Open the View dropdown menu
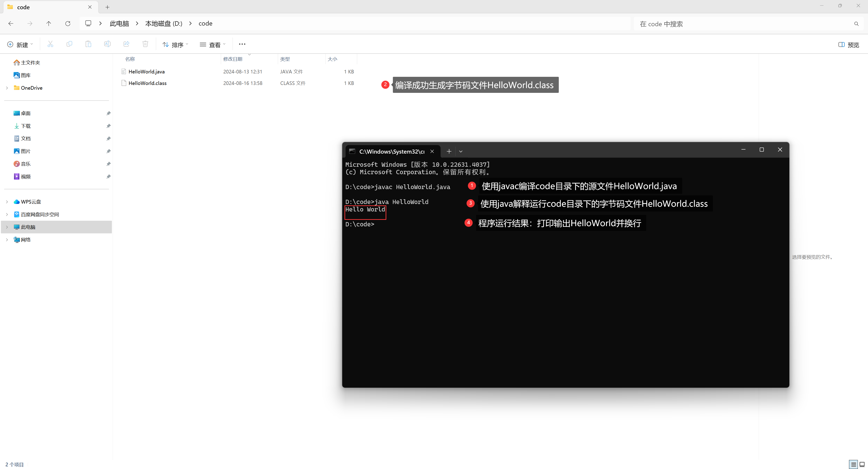Image resolution: width=868 pixels, height=469 pixels. tap(213, 45)
